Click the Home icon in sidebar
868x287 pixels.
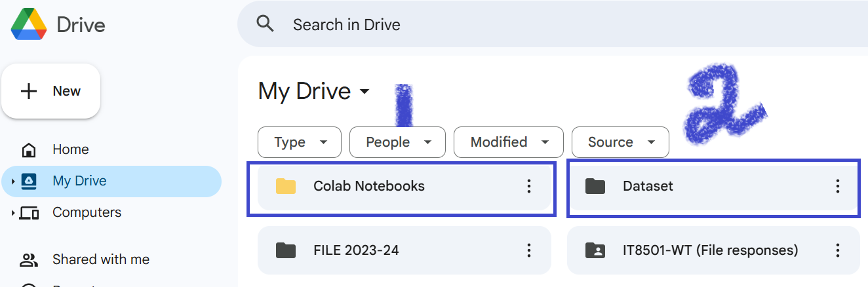29,150
